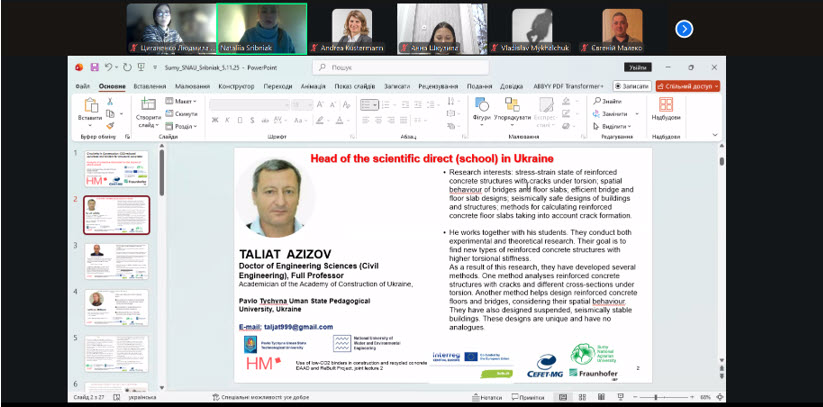Screen dimensions: 823x407
Task: Click the Save icon in quick access toolbar
Action: (94, 67)
